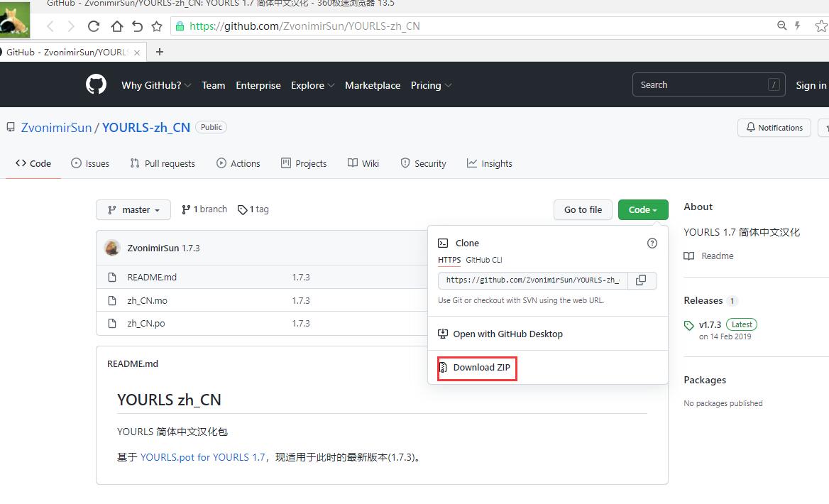The width and height of the screenshot is (829, 504).
Task: Click the browser forward arrow
Action: coord(71,26)
